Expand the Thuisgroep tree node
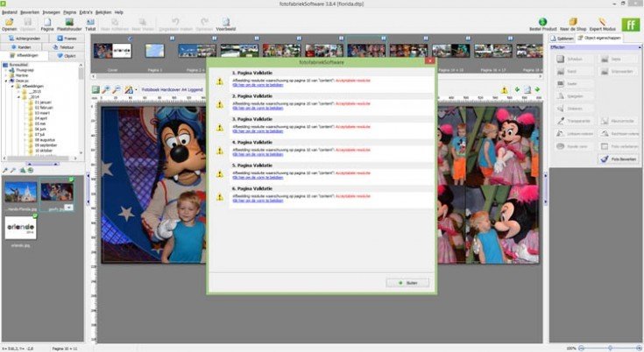 (6, 70)
